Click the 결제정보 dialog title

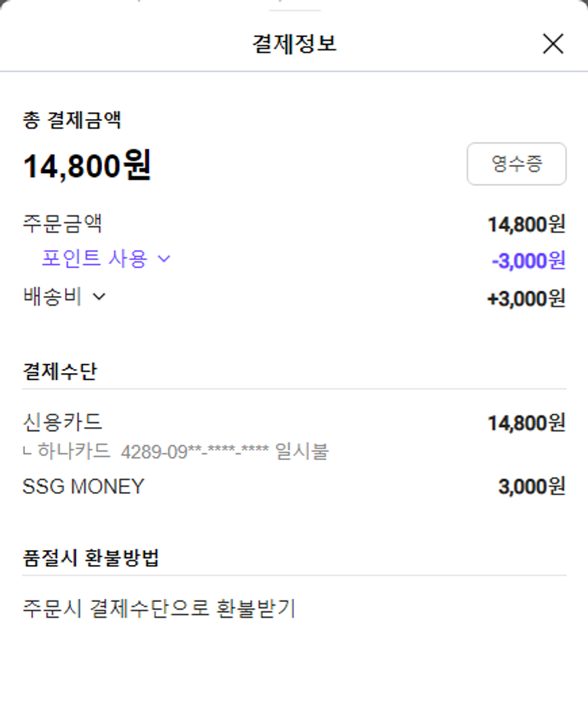294,44
